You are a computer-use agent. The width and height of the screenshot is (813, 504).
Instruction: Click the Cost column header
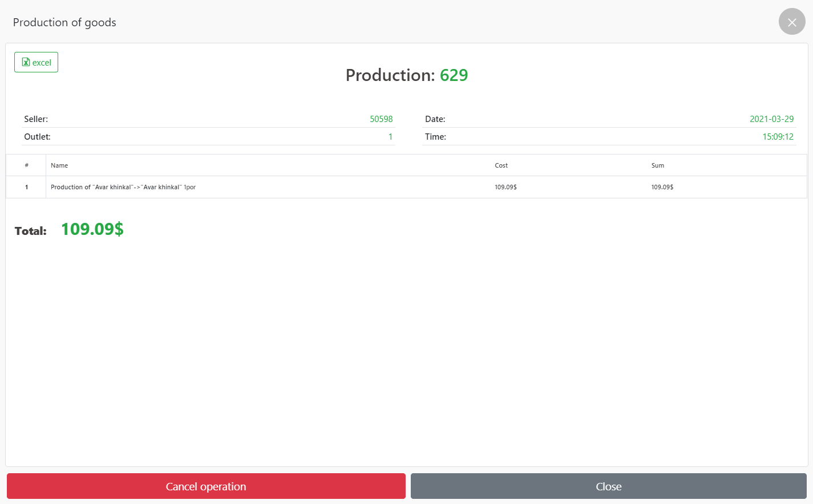pos(501,165)
